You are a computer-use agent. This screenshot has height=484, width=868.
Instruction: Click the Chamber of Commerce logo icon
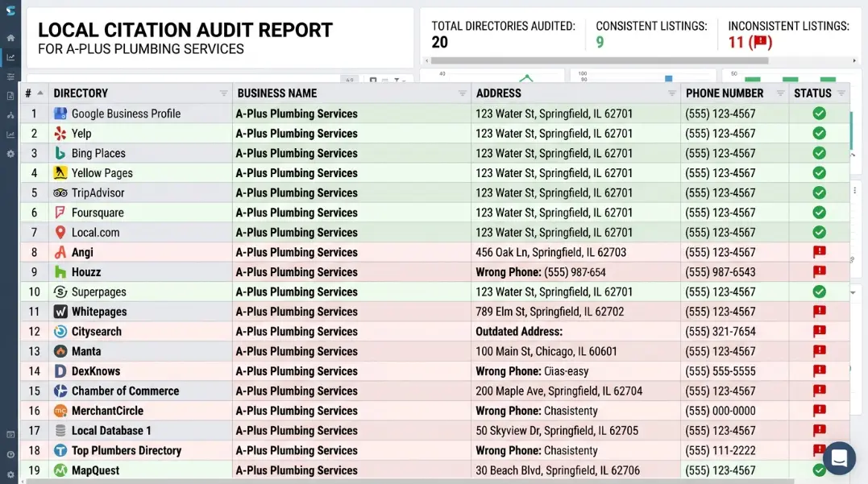pos(60,391)
